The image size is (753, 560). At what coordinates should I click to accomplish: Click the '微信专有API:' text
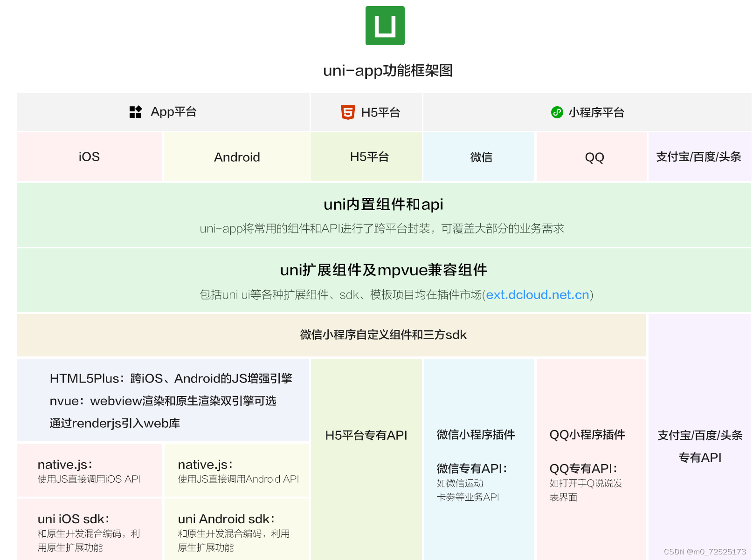pos(472,468)
